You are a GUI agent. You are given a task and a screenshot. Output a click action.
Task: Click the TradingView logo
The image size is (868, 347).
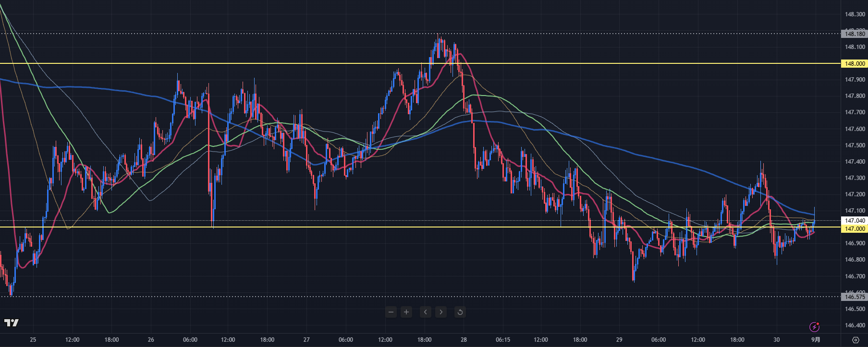(12, 323)
